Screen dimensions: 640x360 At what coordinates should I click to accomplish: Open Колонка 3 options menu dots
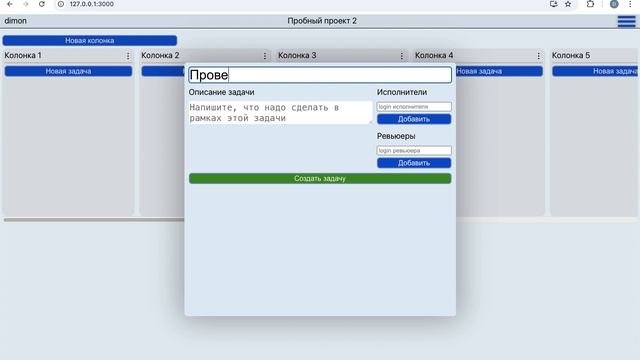coord(402,56)
